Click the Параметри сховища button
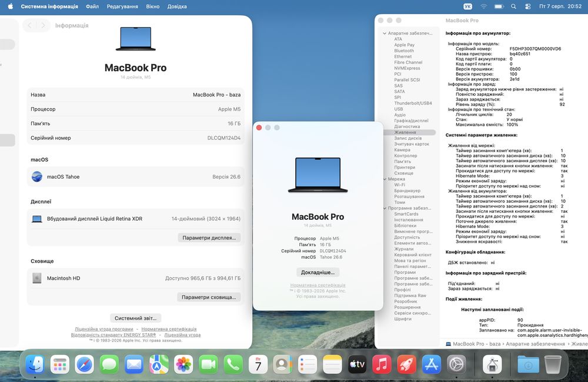 coord(209,297)
